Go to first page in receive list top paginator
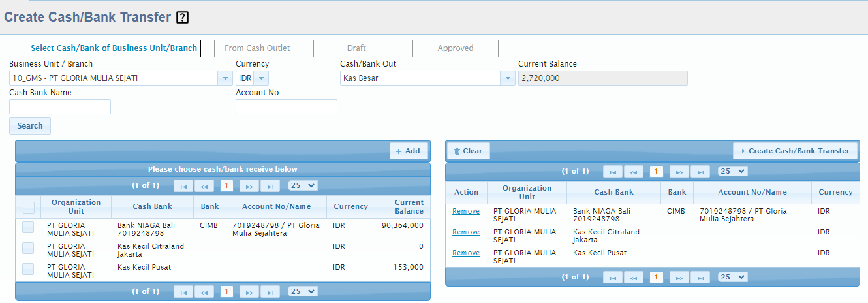The width and height of the screenshot is (868, 303). (183, 186)
